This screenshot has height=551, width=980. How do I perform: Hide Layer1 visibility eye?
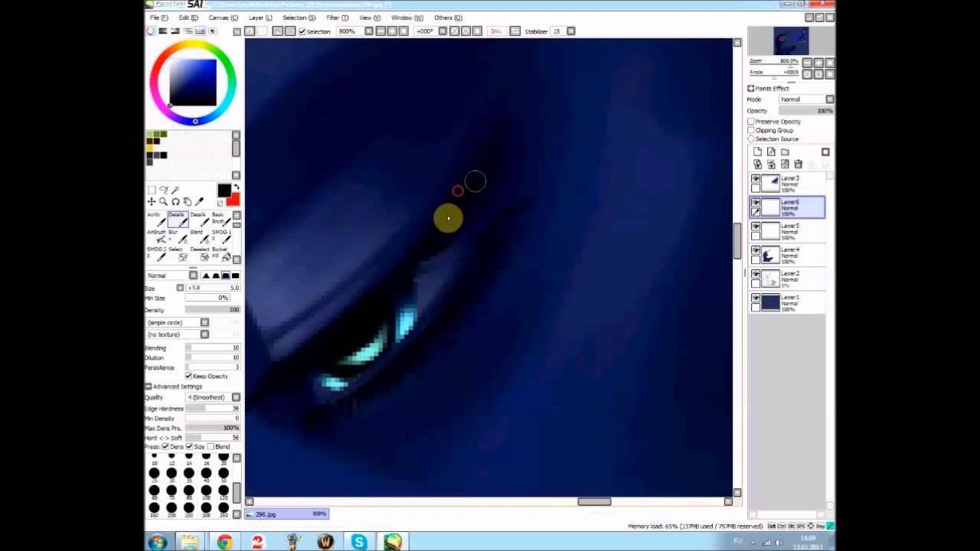(x=756, y=298)
